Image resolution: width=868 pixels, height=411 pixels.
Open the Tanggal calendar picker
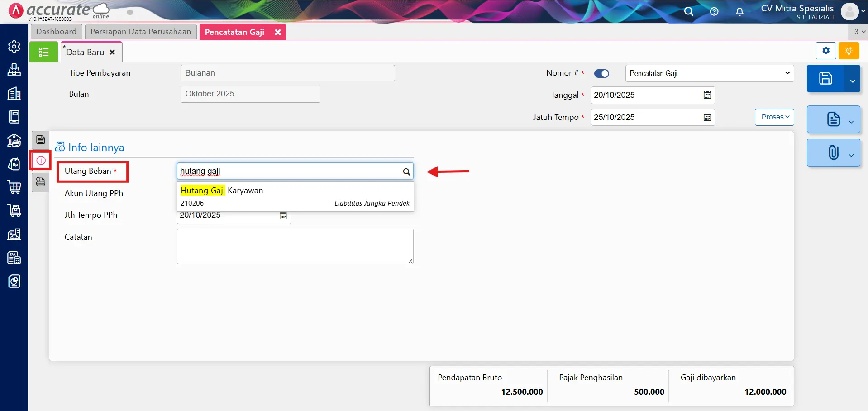(707, 95)
